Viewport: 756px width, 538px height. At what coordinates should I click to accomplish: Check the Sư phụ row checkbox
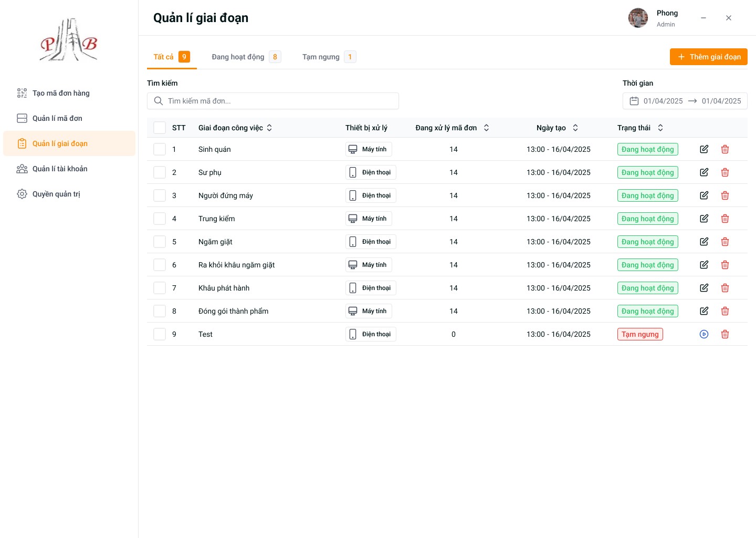[160, 172]
